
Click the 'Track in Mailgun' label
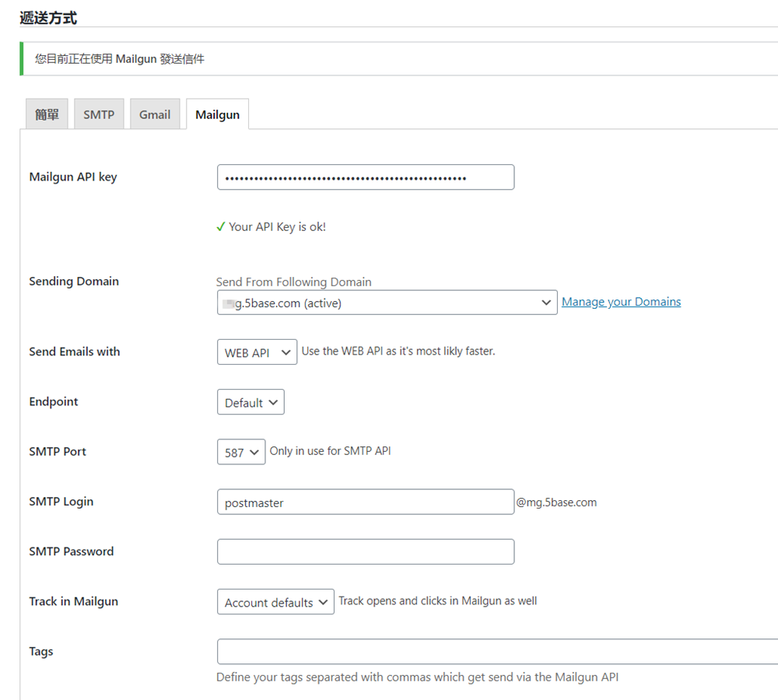[x=73, y=601]
